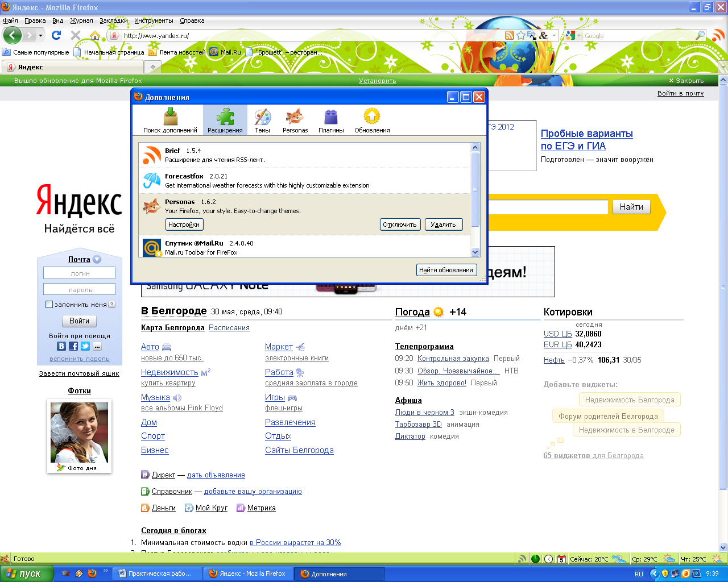Image resolution: width=728 pixels, height=582 pixels.
Task: Open the Updates panel in Add-ons window
Action: click(372, 120)
